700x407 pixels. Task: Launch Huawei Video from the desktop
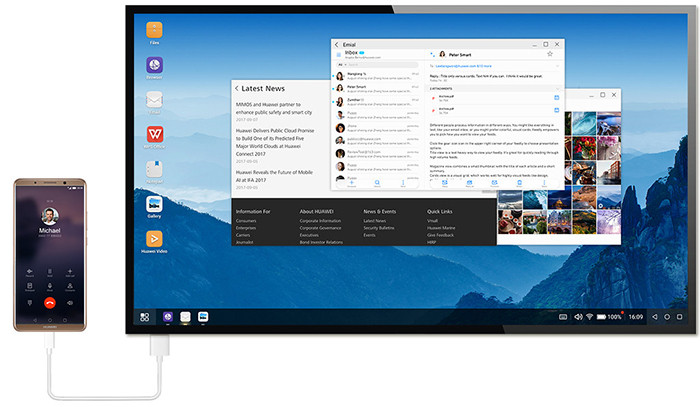pyautogui.click(x=154, y=239)
